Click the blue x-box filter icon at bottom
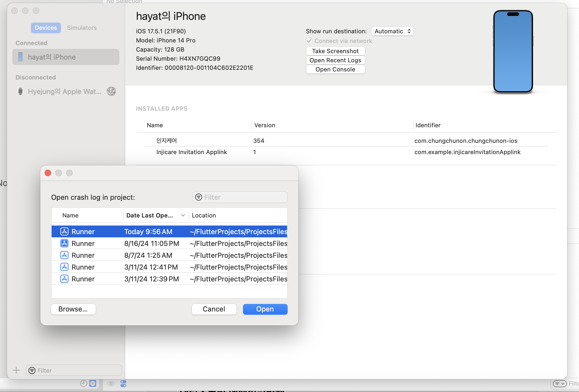Viewport: 579px width, 392px height. (93, 383)
